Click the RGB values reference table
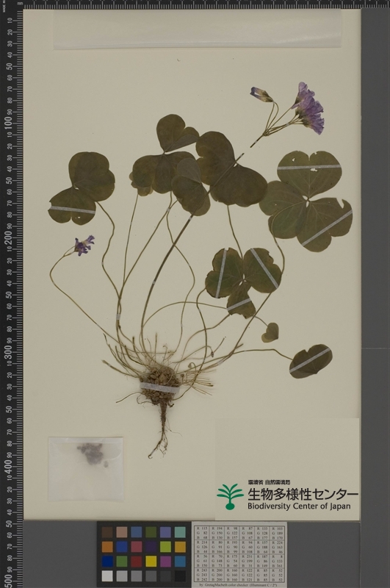This screenshot has height=588, width=390. pos(239,554)
